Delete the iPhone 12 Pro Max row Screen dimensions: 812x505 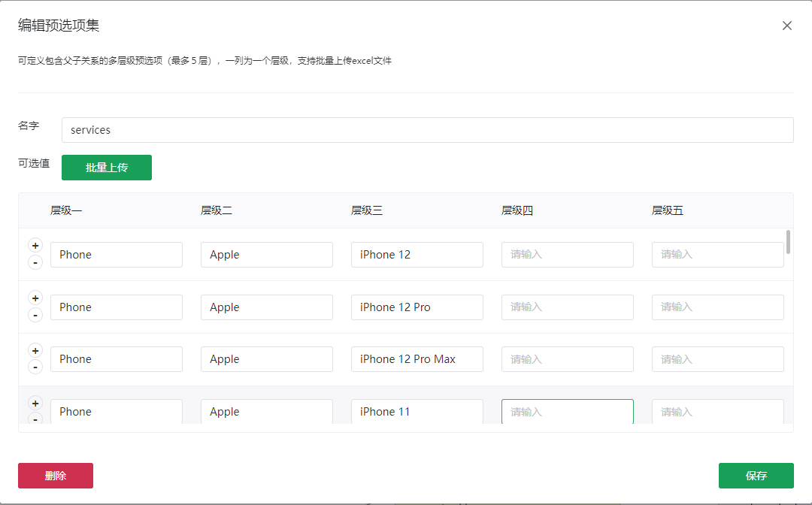[x=35, y=367]
